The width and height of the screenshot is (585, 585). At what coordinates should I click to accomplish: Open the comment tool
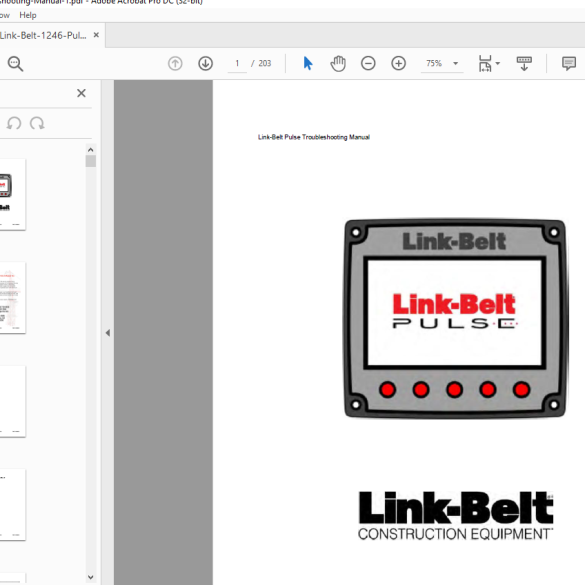coord(569,63)
